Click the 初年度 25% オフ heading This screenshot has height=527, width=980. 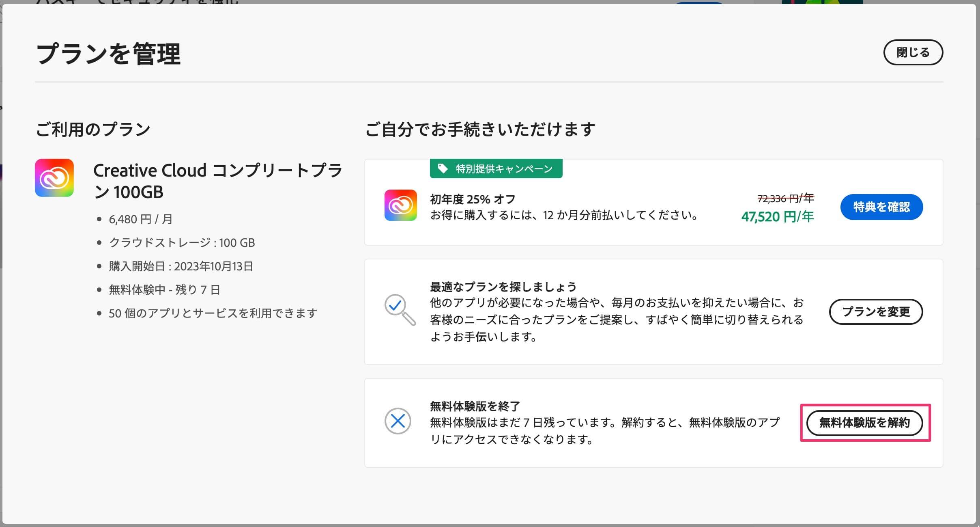click(x=473, y=199)
